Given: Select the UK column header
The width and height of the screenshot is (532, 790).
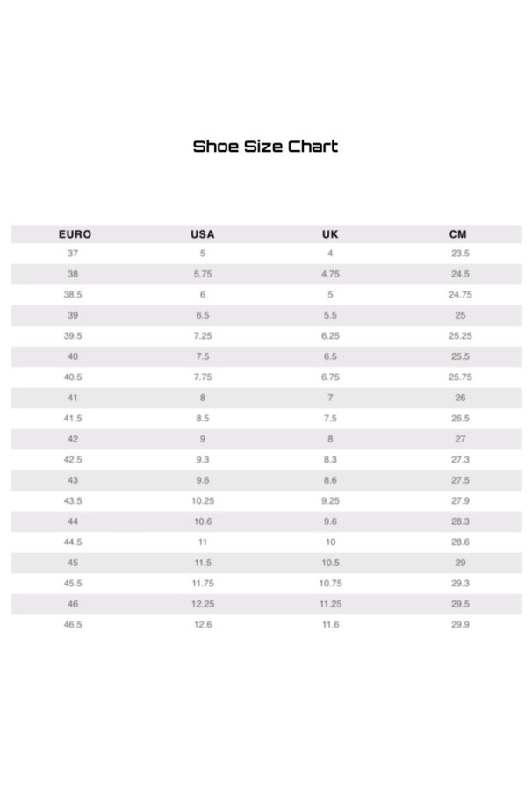Looking at the screenshot, I should pyautogui.click(x=330, y=234).
